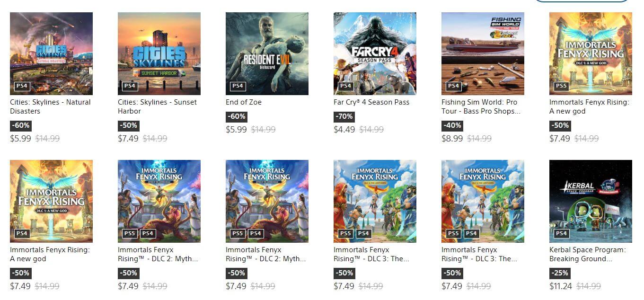Viewport: 644px width, 300px height.
Task: Click the -40% discount badge for Fishing Sim World
Action: pos(452,125)
